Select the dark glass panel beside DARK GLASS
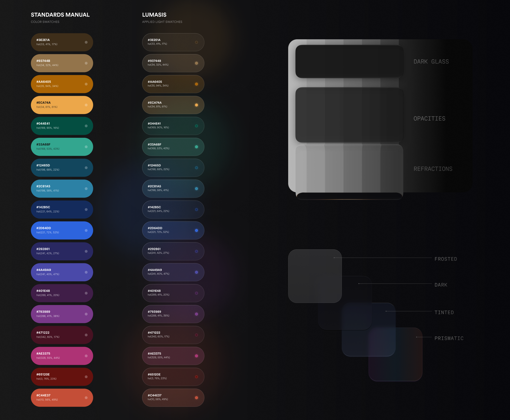This screenshot has width=510, height=420. point(349,61)
